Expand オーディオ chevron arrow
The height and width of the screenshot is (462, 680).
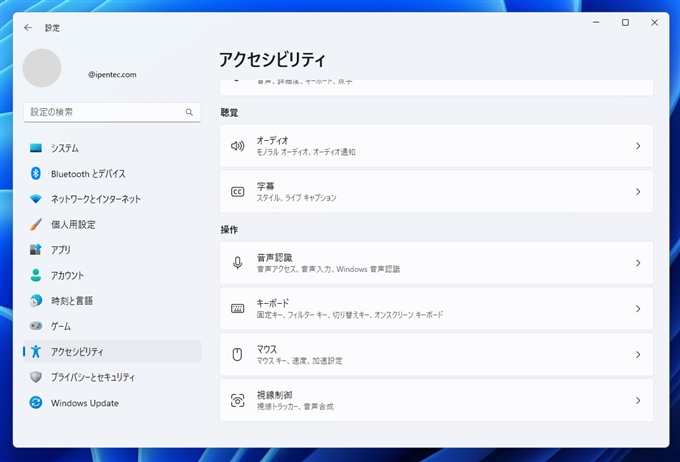pyautogui.click(x=638, y=146)
